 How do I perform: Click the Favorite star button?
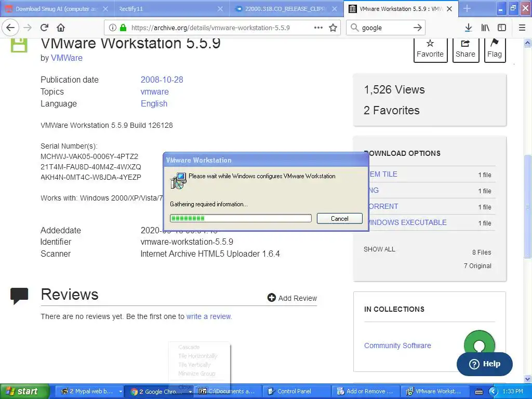click(430, 49)
